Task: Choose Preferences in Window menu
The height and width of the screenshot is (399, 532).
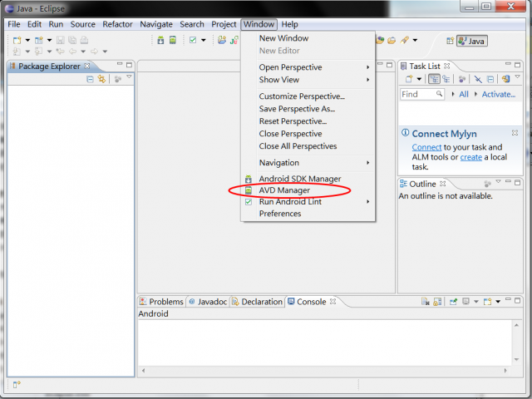Action: (308, 214)
